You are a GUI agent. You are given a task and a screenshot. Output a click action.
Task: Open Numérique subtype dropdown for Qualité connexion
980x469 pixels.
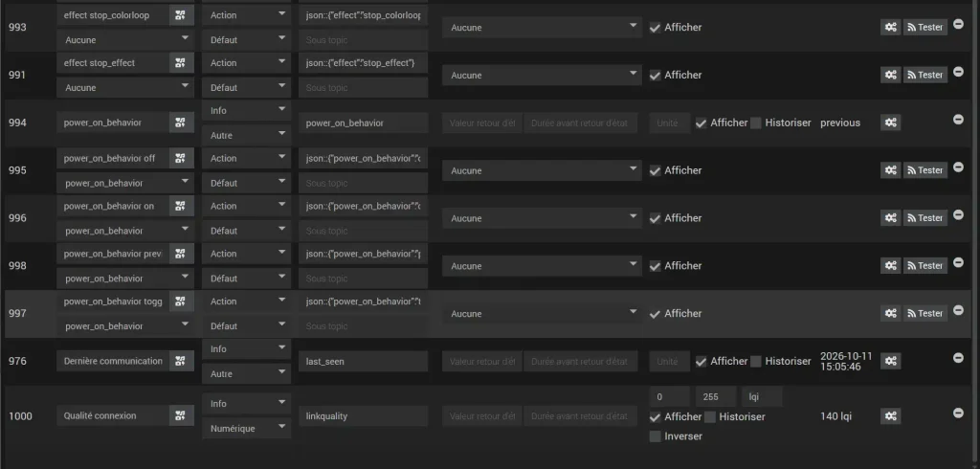click(246, 429)
